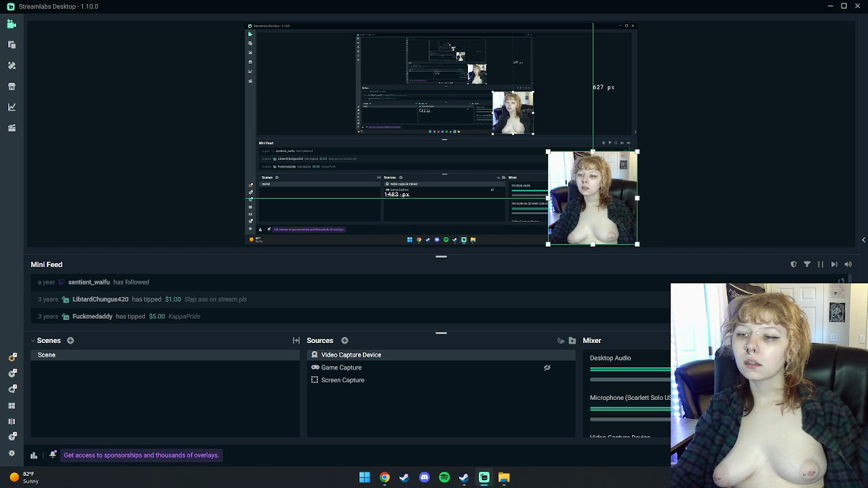
Task: Skip alert in Mini Feed header
Action: pos(834,264)
